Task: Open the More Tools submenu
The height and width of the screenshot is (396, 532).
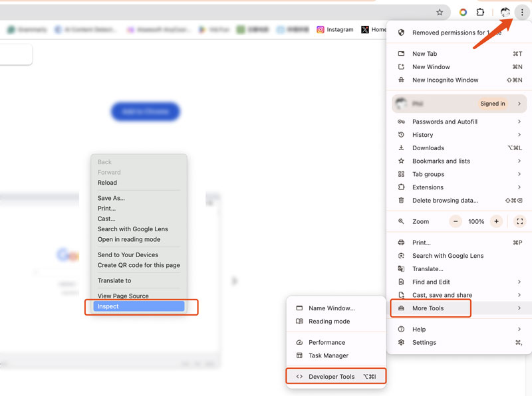Action: coord(460,308)
